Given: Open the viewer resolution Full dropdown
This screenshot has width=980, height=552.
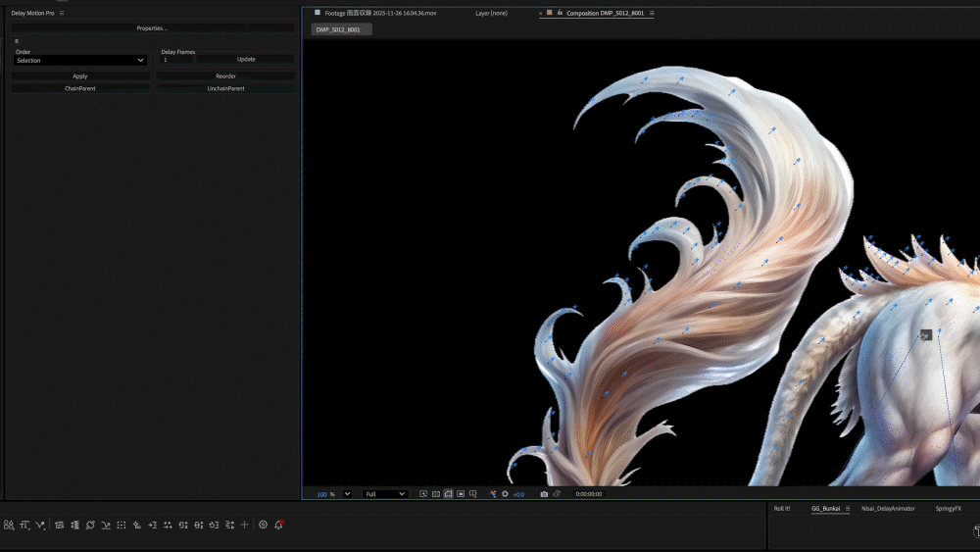Looking at the screenshot, I should pyautogui.click(x=385, y=494).
